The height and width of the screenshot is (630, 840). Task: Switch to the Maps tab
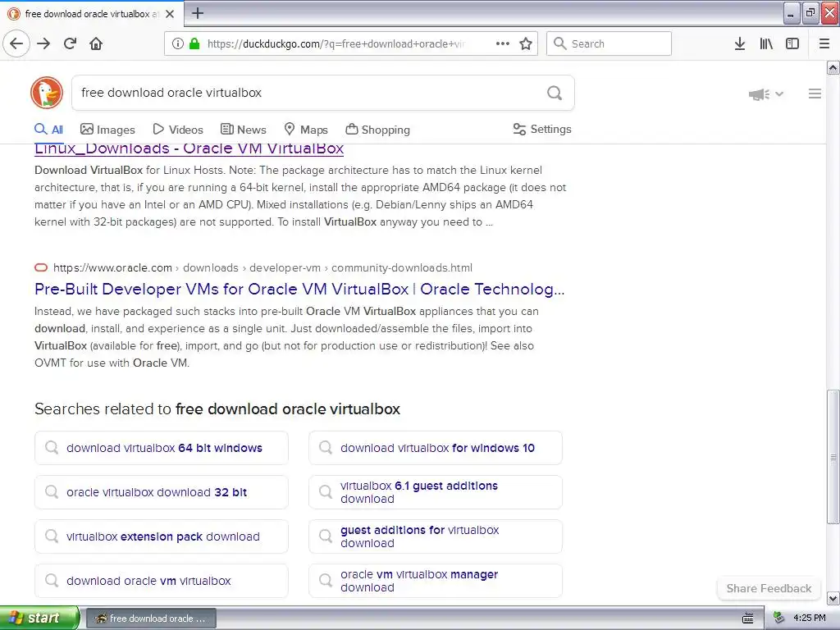tap(306, 130)
